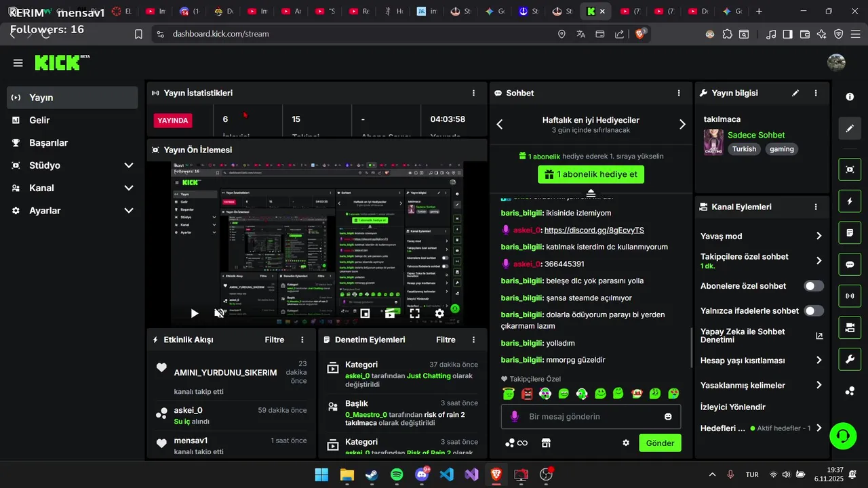Click 1 abonelik hediye et button
868x488 pixels.
[x=591, y=174]
